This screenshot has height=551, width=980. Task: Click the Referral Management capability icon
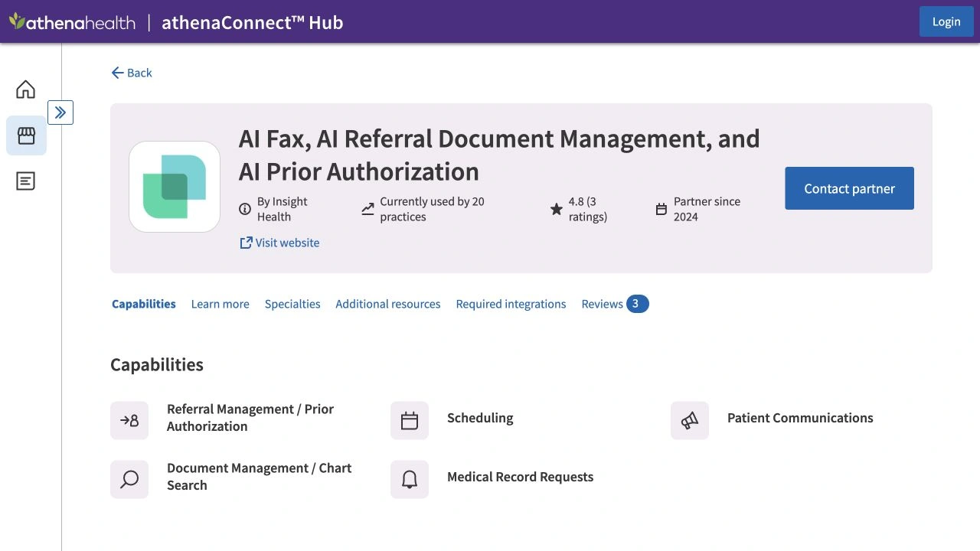(x=129, y=420)
